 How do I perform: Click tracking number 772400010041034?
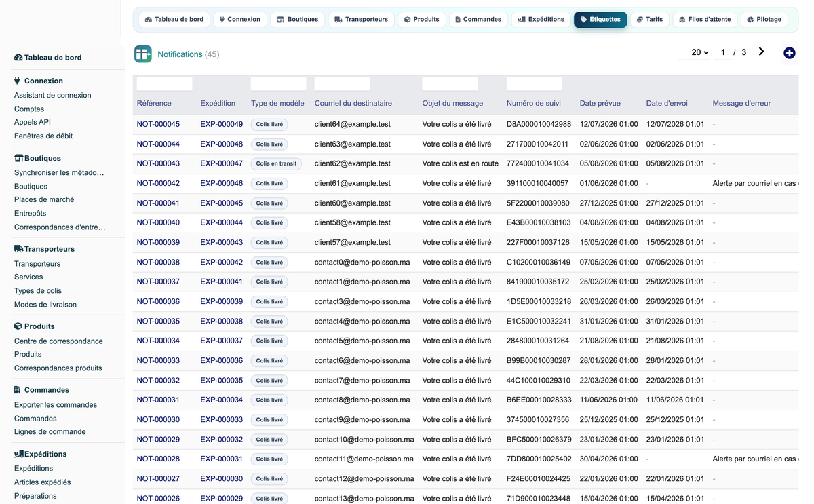pos(538,163)
